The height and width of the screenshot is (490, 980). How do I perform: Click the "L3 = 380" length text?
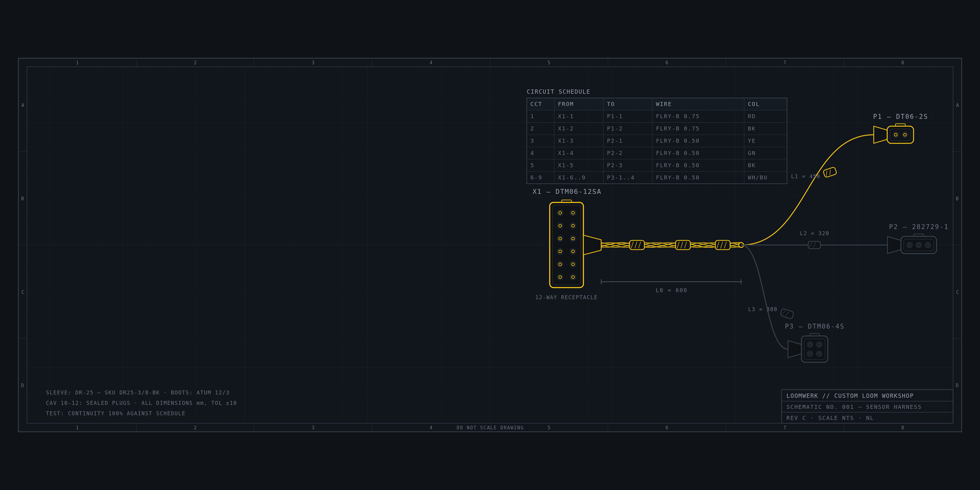762,309
